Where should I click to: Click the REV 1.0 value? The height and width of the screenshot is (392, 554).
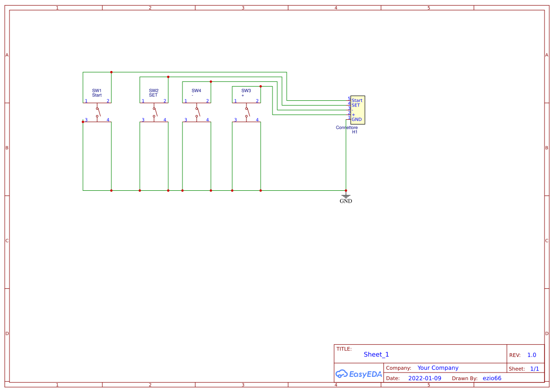tap(531, 355)
